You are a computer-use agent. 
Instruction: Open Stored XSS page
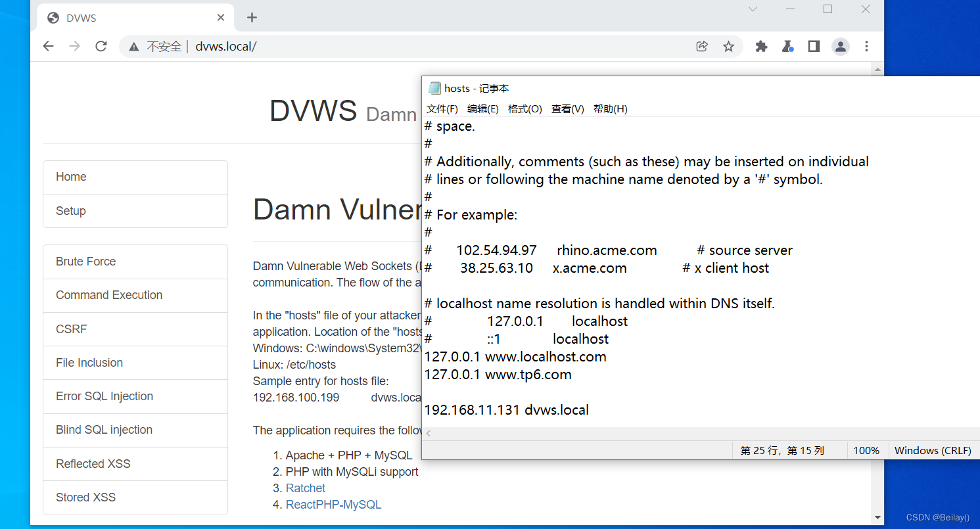coord(135,497)
